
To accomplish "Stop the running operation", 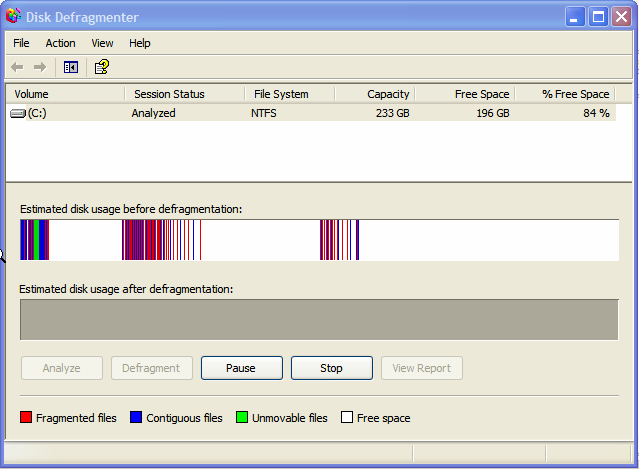I will coord(332,368).
